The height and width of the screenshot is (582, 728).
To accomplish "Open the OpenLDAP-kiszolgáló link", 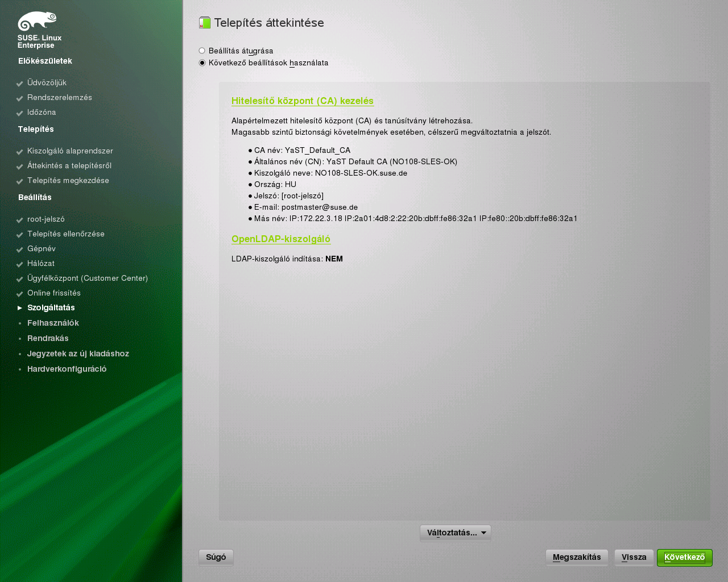I will pos(281,239).
